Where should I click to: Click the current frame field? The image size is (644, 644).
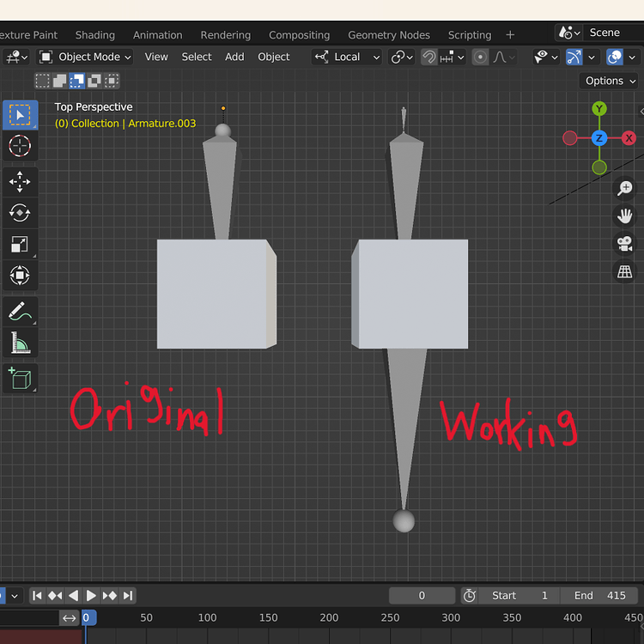point(422,596)
